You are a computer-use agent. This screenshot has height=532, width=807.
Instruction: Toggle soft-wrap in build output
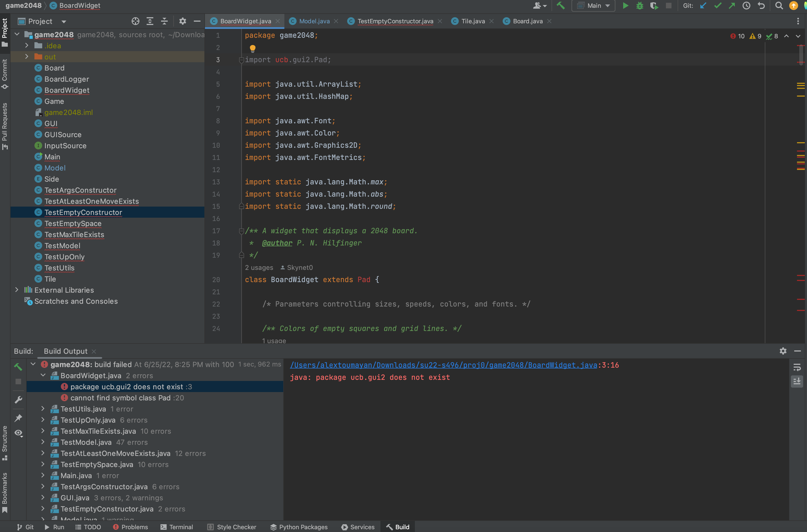797,367
